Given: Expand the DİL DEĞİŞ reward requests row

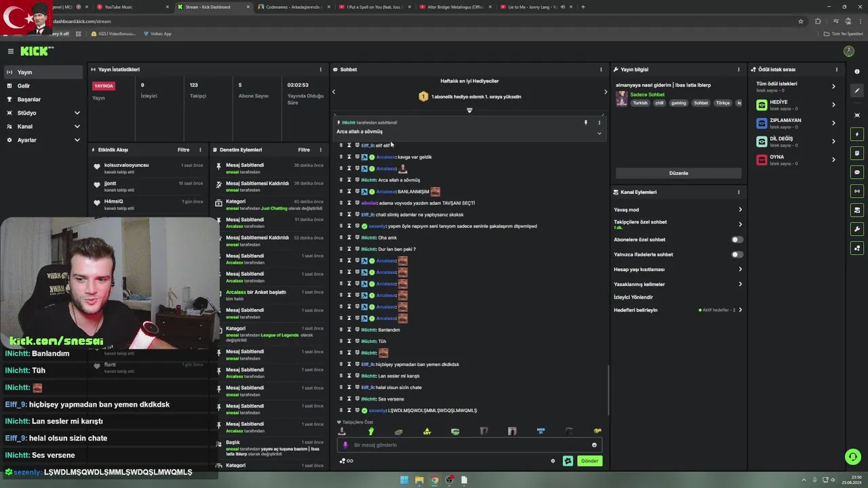Looking at the screenshot, I should (x=797, y=142).
